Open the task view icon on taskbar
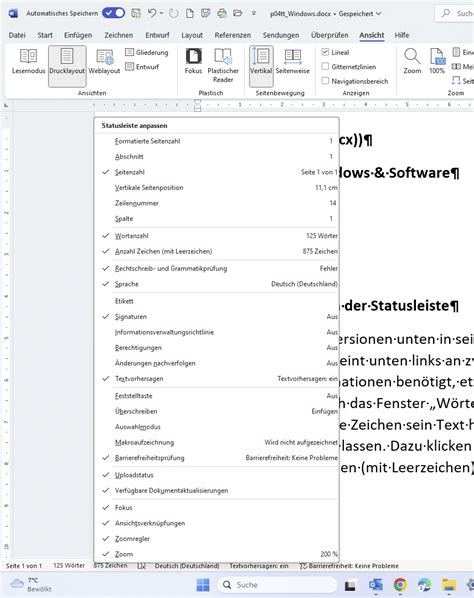This screenshot has height=598, width=474. tap(350, 585)
